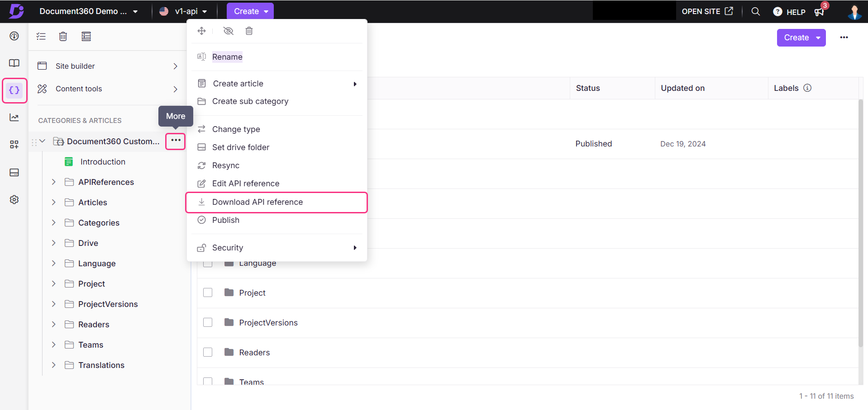Click the Document360 logo icon
The image size is (868, 410).
point(16,11)
